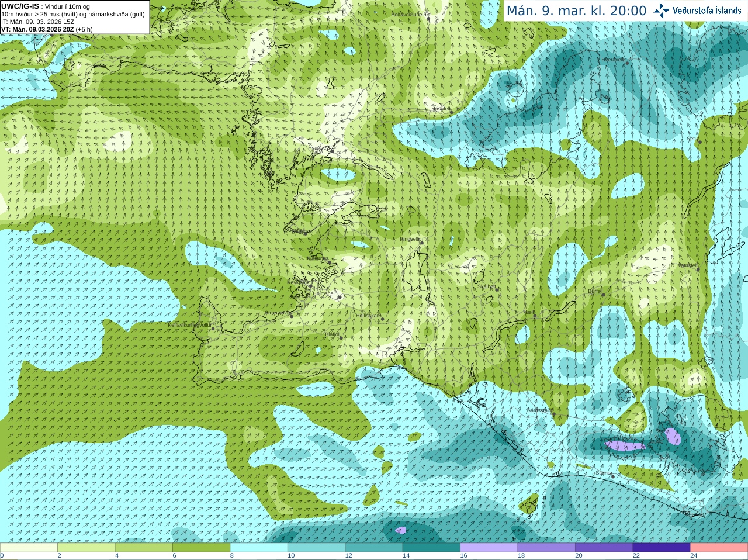This screenshot has width=748, height=560.
Task: Click the 8–10 m/s light cyan legend swatch
Action: [x=259, y=548]
